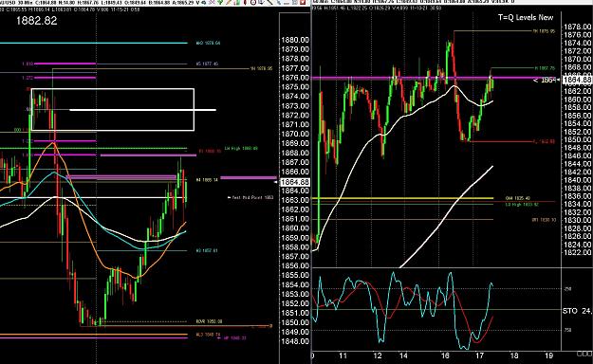Click the green Ld High label on left chart
Screen dimensions: 593x364
241,149
